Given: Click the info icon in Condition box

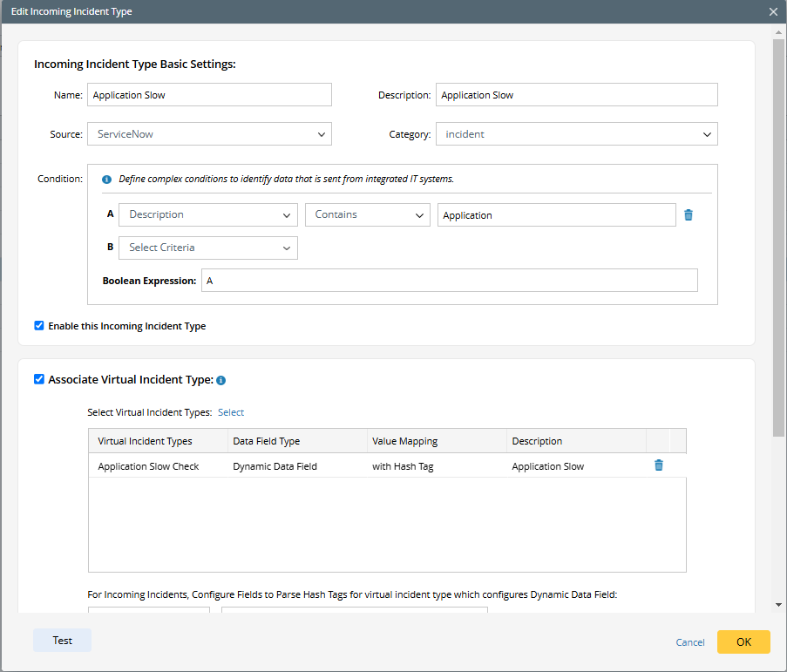Looking at the screenshot, I should (107, 179).
